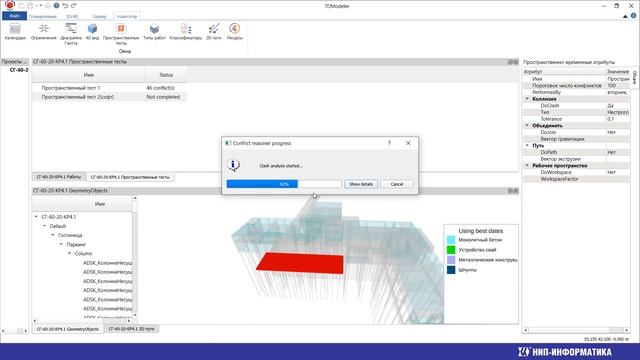Click the dark blue Шпунты swatch

click(x=451, y=270)
